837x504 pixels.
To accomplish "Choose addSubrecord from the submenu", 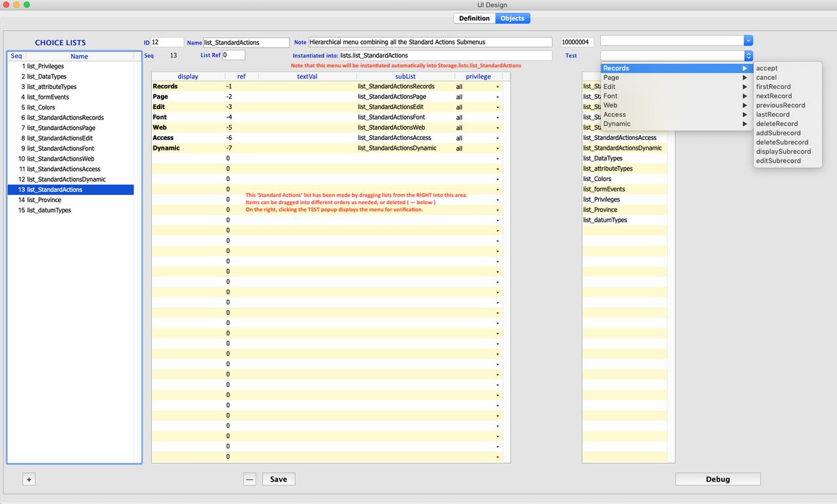I will tap(778, 133).
